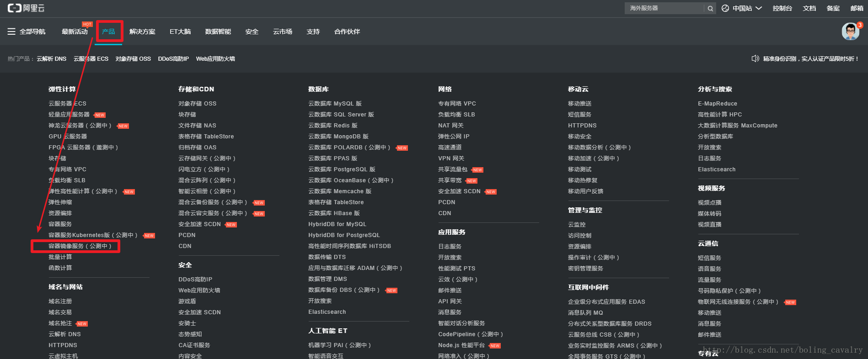Click into the 海外服务器 search field
The image size is (868, 359).
pyautogui.click(x=664, y=8)
